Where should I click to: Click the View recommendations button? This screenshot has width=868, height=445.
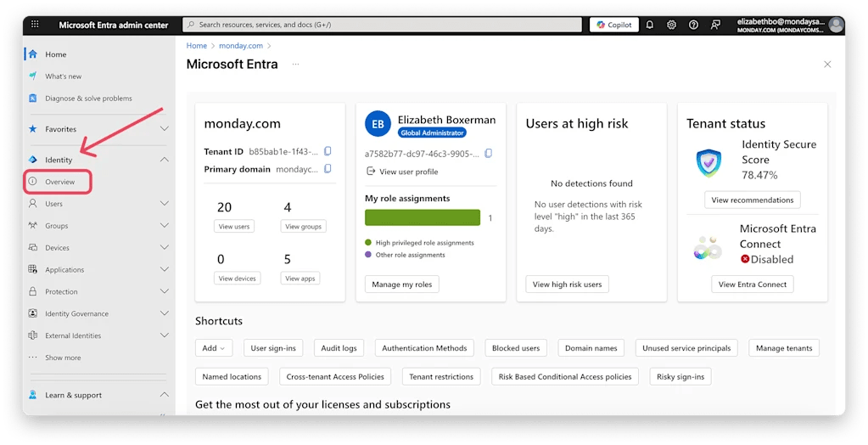[x=753, y=200]
